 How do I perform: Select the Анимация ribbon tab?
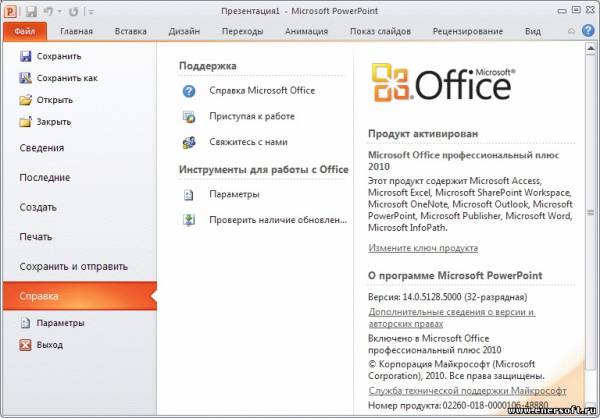tap(307, 31)
